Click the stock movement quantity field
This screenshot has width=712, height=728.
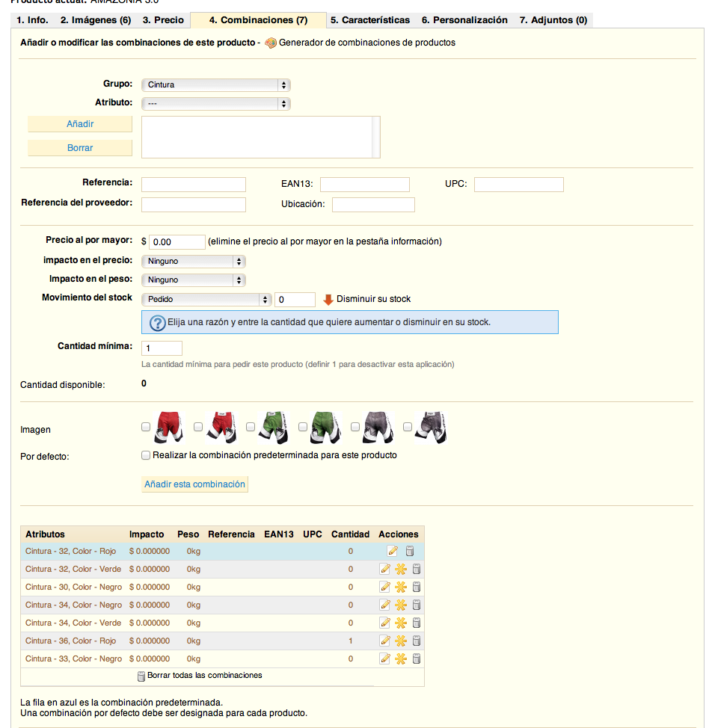tap(295, 300)
